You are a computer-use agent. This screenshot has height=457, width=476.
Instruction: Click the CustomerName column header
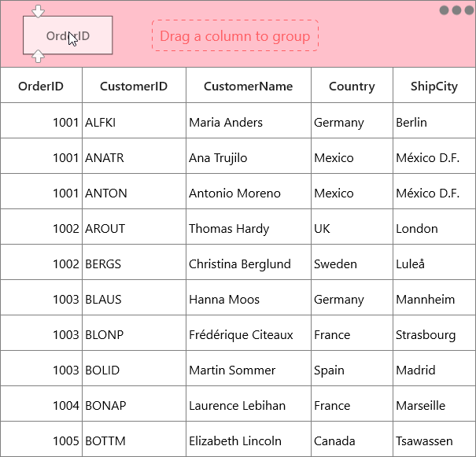[249, 85]
